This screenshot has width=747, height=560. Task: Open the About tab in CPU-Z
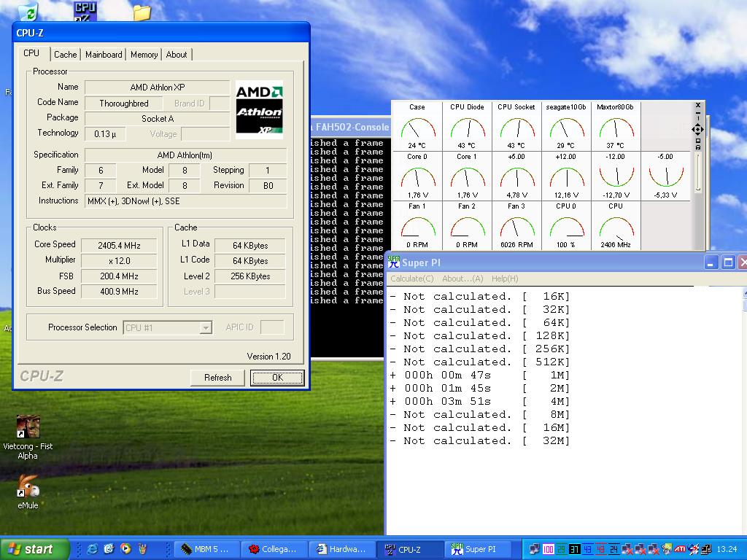(x=177, y=54)
